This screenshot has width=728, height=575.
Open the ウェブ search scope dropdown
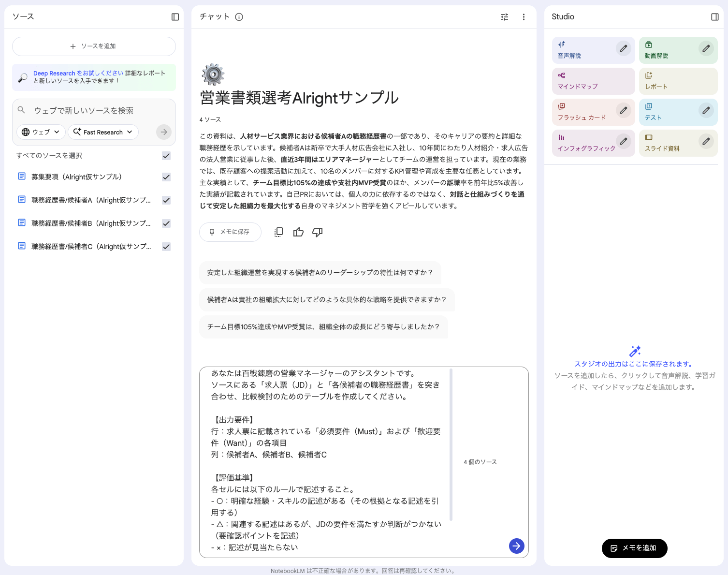click(x=41, y=132)
